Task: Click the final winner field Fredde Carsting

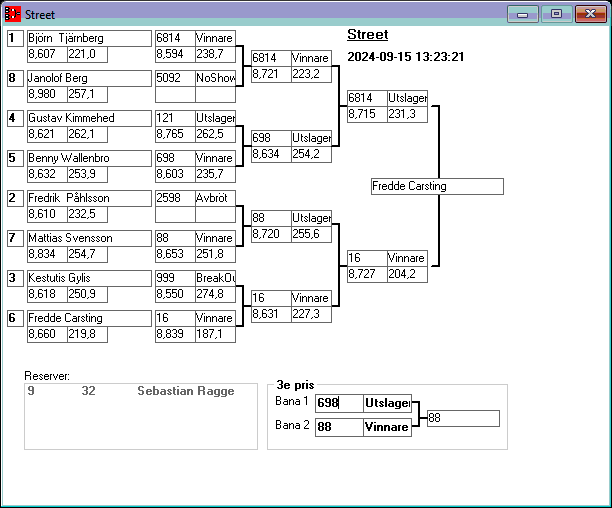Action: 436,186
